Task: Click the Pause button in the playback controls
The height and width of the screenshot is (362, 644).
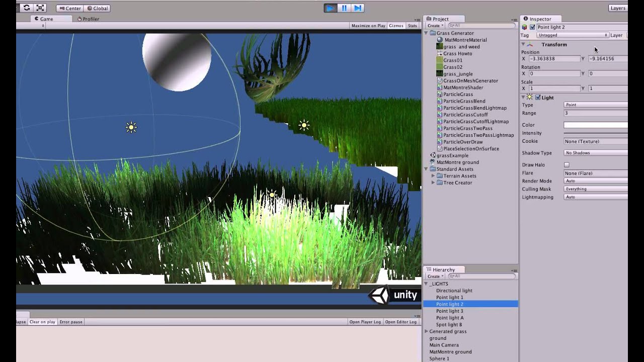Action: (344, 8)
